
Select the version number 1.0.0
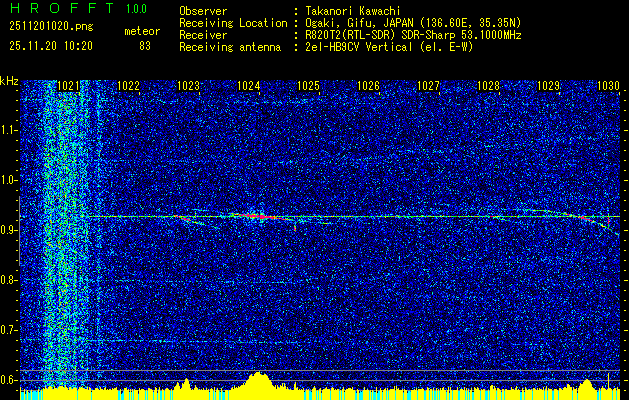(136, 8)
